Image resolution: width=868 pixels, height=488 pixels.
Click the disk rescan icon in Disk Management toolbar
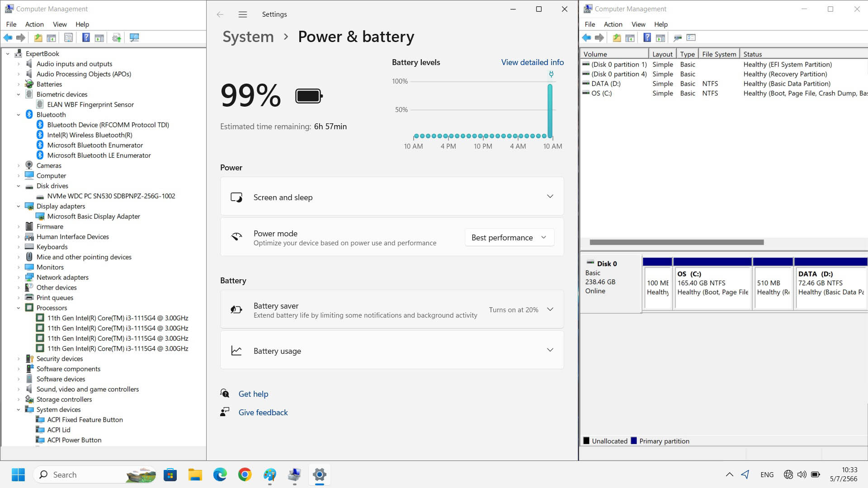[x=678, y=38]
